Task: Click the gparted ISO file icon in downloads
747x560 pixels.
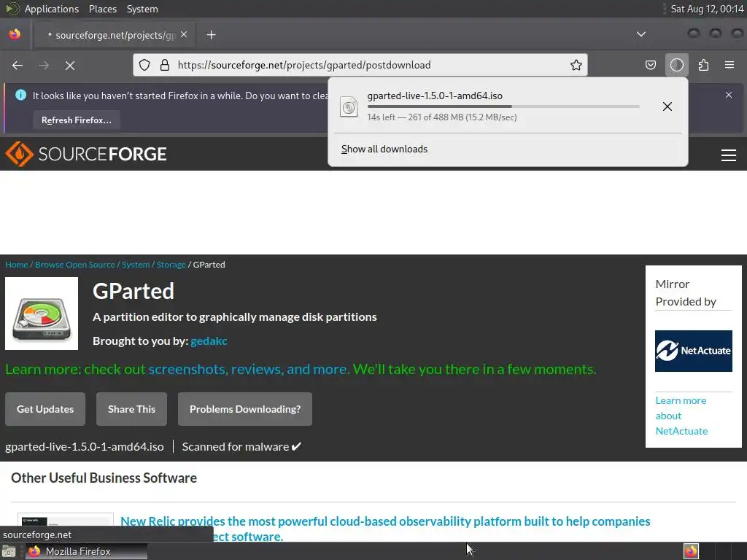Action: [x=349, y=106]
